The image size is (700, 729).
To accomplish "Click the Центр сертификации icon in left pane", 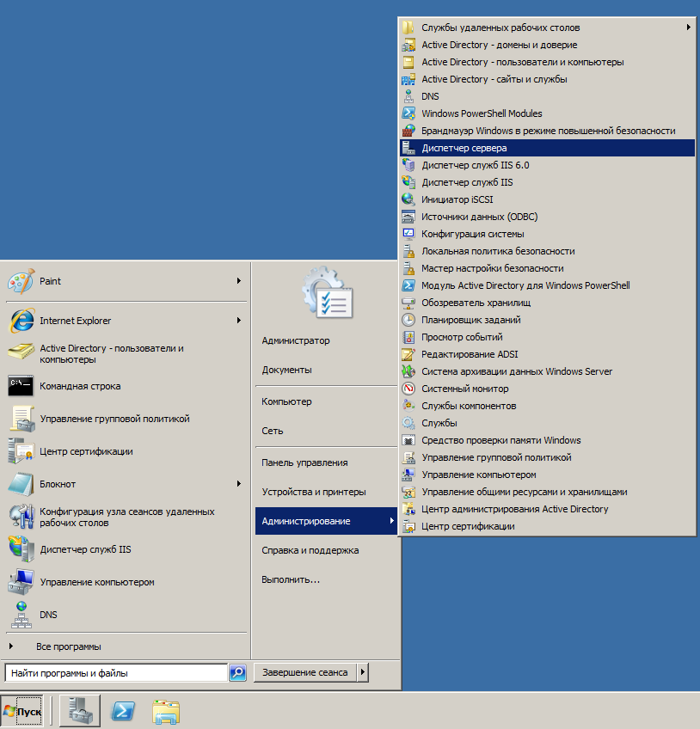I will [x=21, y=451].
